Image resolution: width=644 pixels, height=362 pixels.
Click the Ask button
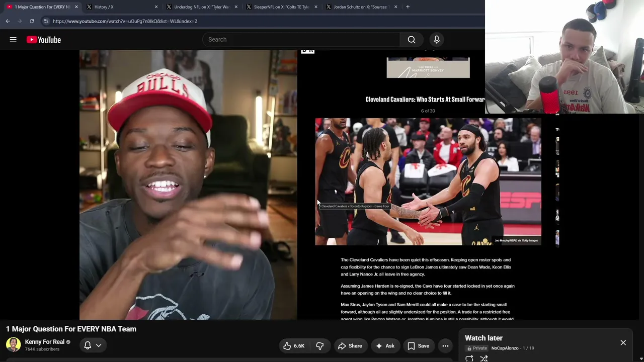pos(385,346)
